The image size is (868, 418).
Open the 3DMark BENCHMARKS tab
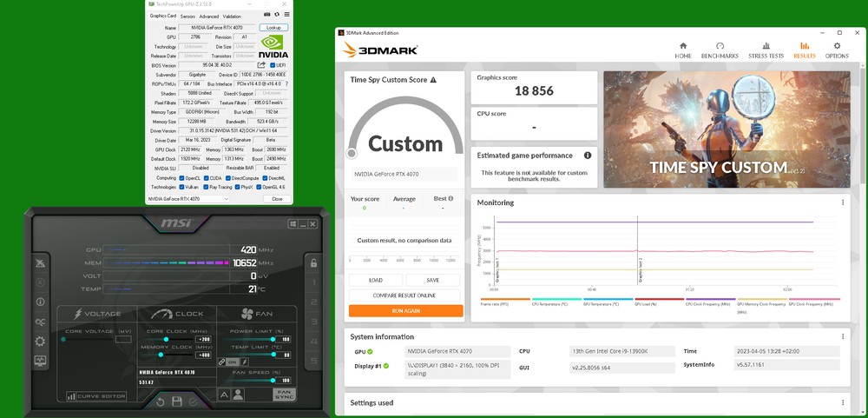pos(720,50)
